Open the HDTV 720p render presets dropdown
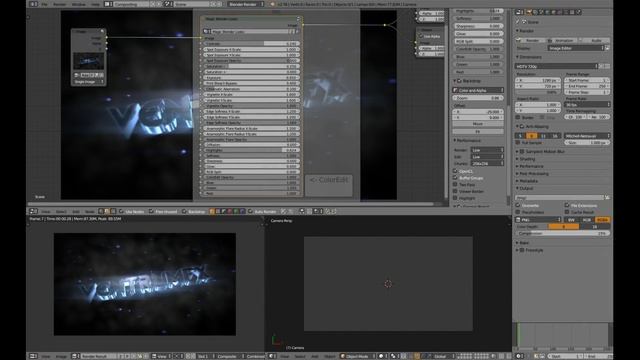640x360 pixels. [557, 66]
